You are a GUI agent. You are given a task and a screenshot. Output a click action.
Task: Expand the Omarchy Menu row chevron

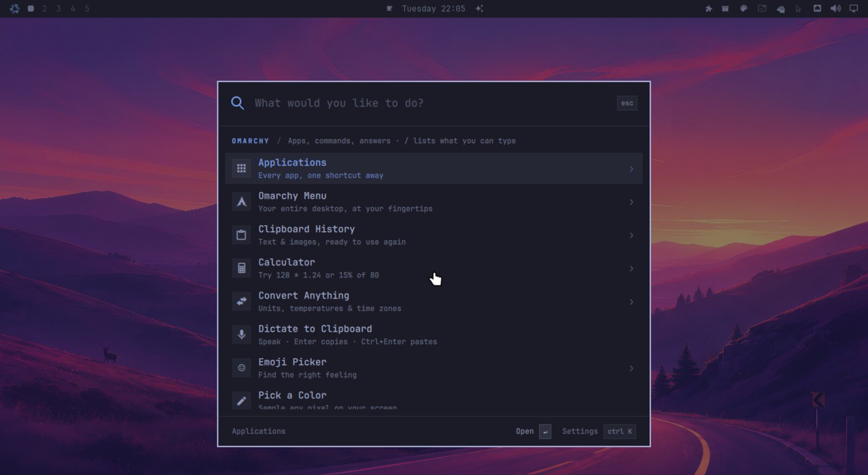[x=631, y=202]
